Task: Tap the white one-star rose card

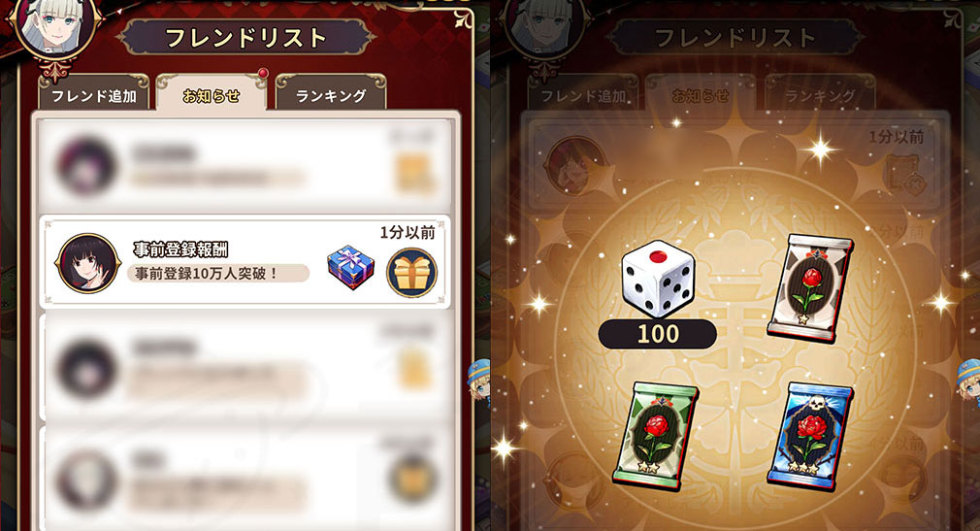Action: tap(809, 287)
